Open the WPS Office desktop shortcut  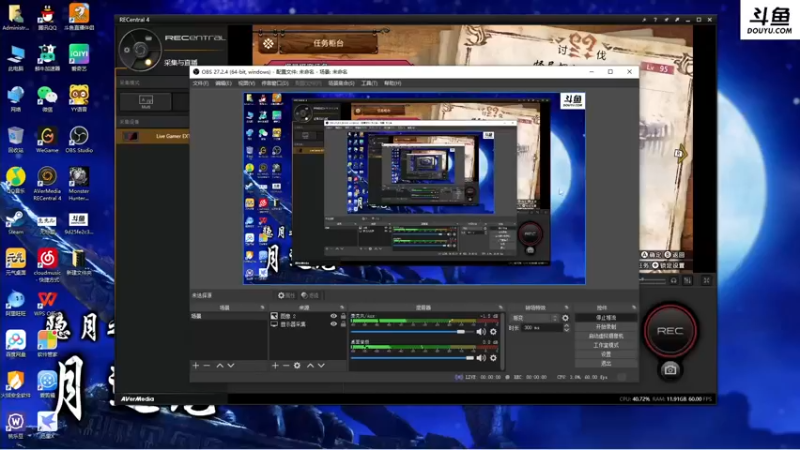tap(47, 304)
